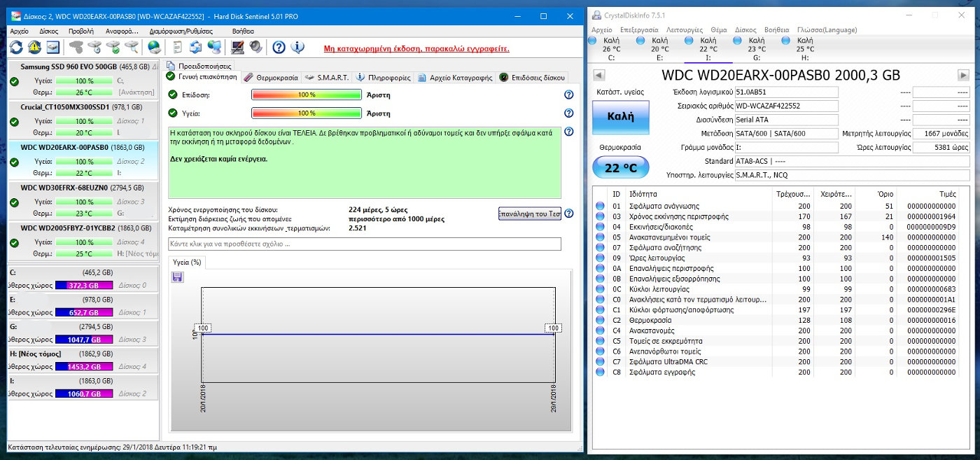The image size is (980, 460).
Task: Click the Επανάληψη του Τεστ button
Action: pos(530,214)
